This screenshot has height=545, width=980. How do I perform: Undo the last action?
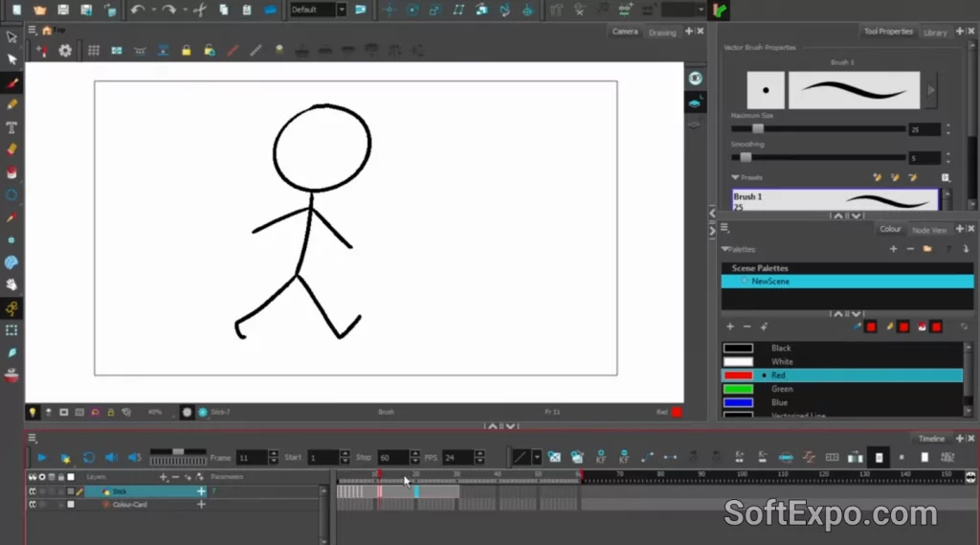point(137,10)
